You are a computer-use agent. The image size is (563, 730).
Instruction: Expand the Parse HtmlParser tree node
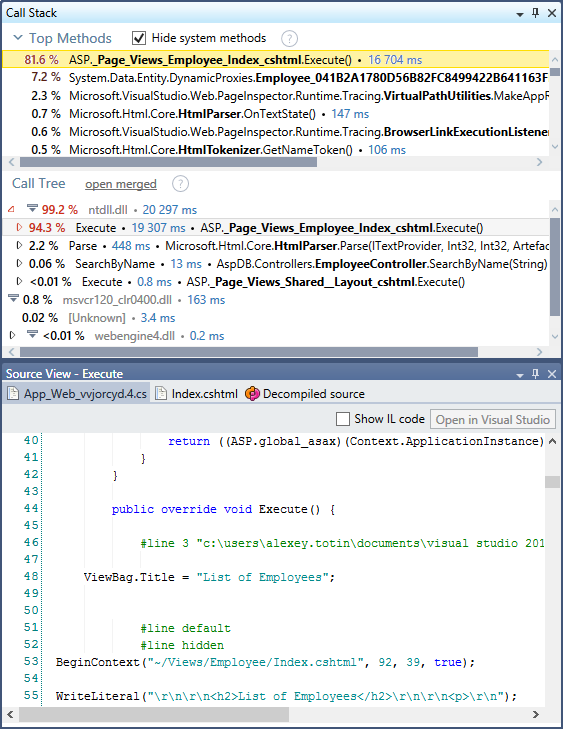tap(19, 245)
